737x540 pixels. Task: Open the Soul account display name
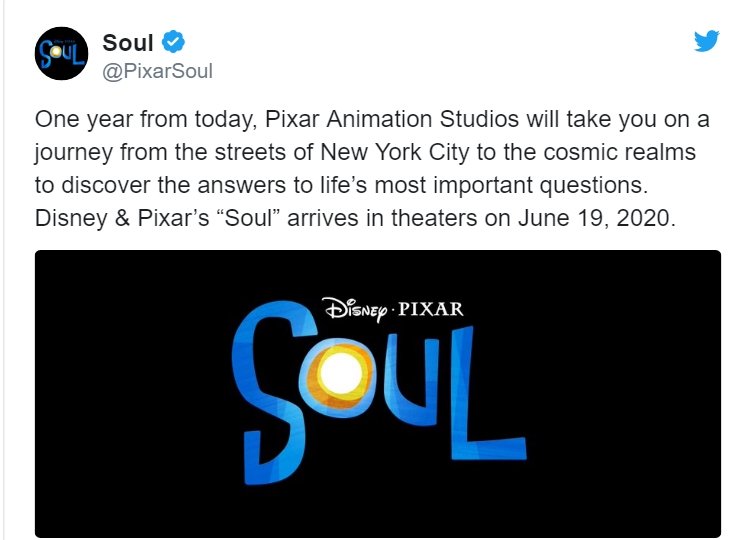point(128,43)
